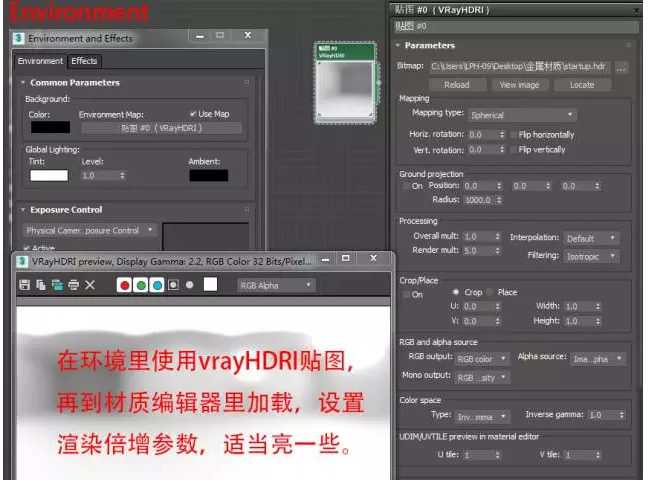Viewport: 651px width, 480px height.
Task: Open exposure control type dropdown
Action: (x=90, y=230)
